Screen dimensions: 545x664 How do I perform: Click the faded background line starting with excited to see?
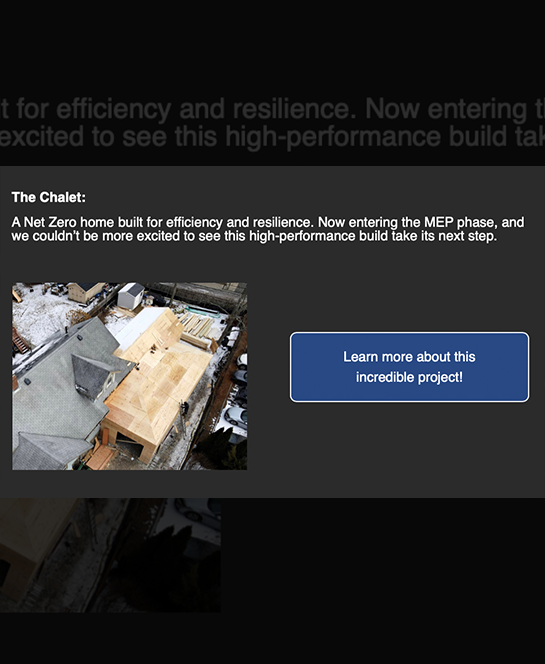272,137
